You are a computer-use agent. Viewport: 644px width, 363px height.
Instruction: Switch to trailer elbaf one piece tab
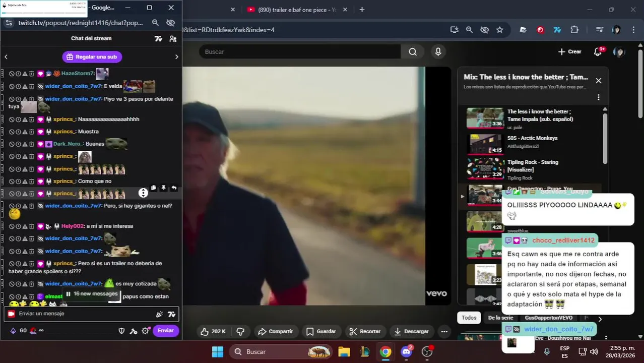tap(296, 10)
